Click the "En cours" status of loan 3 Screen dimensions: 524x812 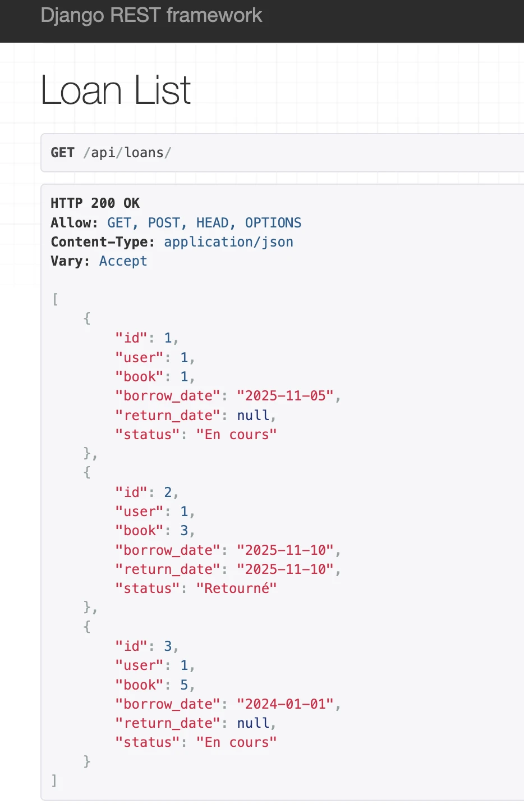pos(236,742)
